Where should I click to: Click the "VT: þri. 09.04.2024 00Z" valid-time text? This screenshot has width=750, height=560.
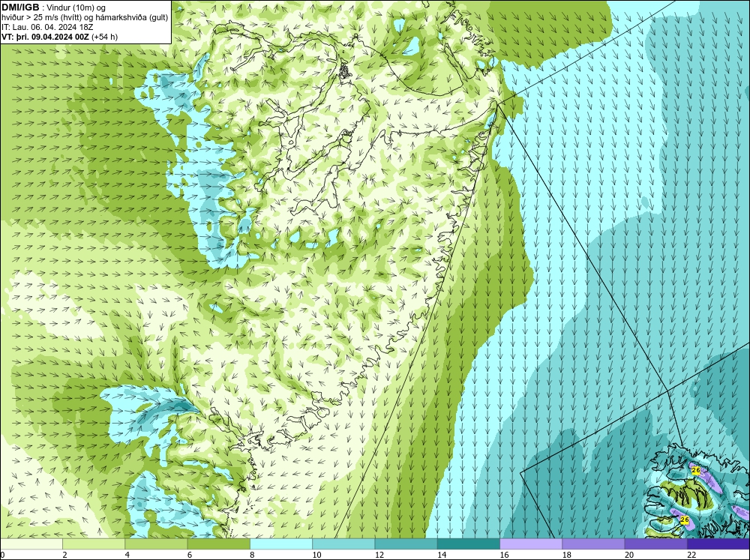click(x=45, y=36)
